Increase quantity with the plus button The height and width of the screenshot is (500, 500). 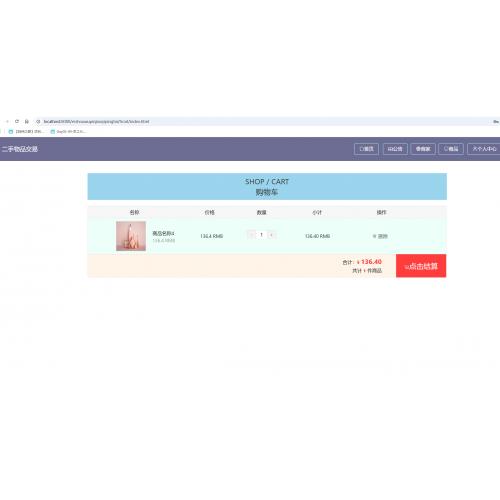coord(272,235)
